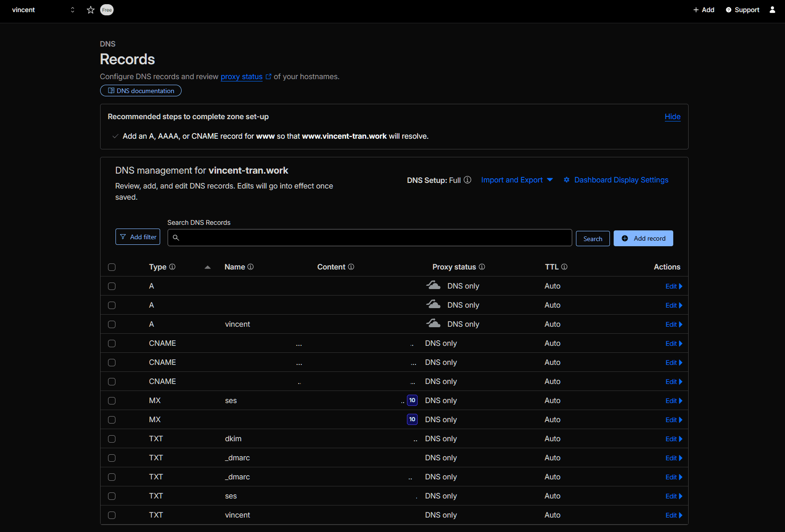Click the magnifier icon in the search box
785x532 pixels.
pyautogui.click(x=176, y=238)
